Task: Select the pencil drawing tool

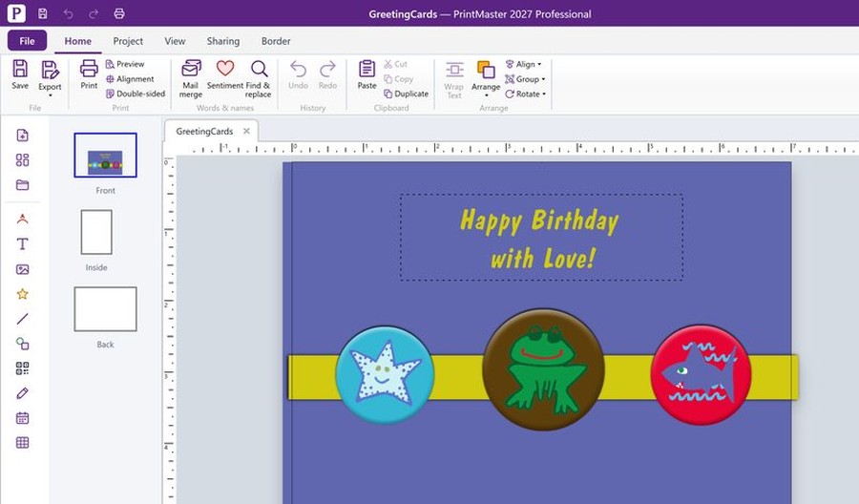Action: 23,393
